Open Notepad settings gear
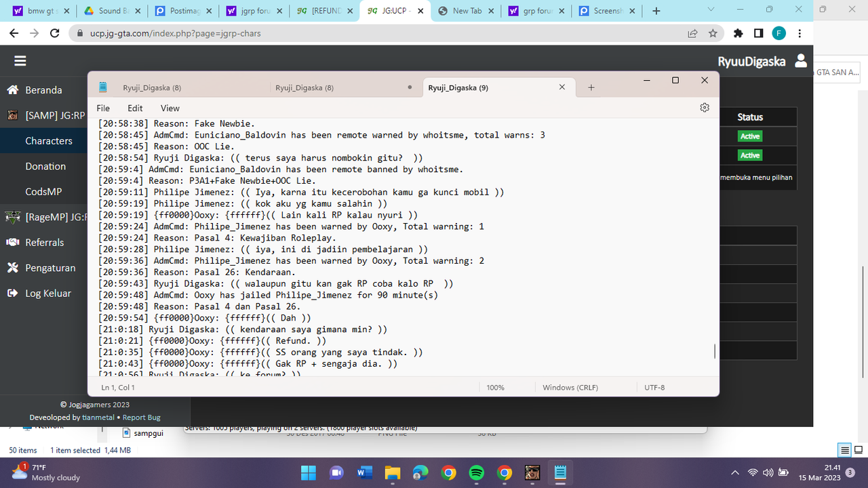 click(x=705, y=108)
